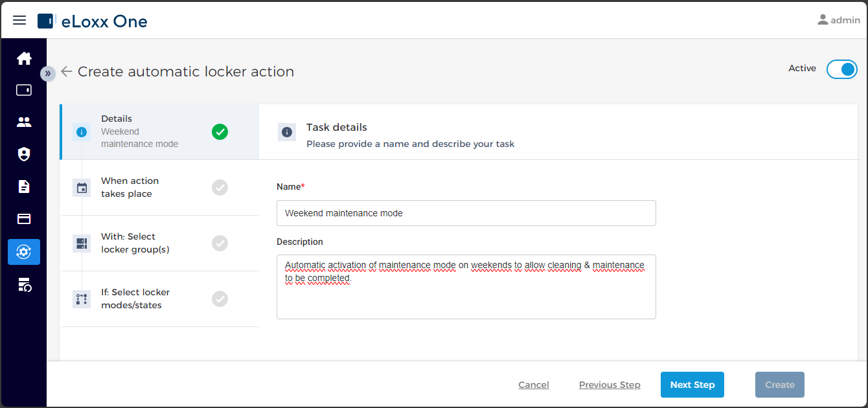Open the security shield sidebar icon
Viewport: 868px width, 408px height.
24,154
